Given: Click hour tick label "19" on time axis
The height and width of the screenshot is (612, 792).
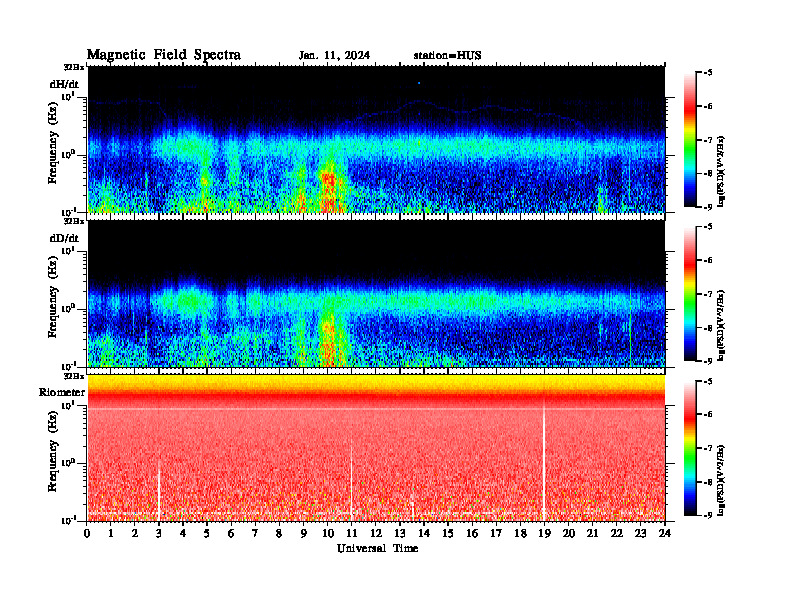Looking at the screenshot, I should click(x=544, y=533).
